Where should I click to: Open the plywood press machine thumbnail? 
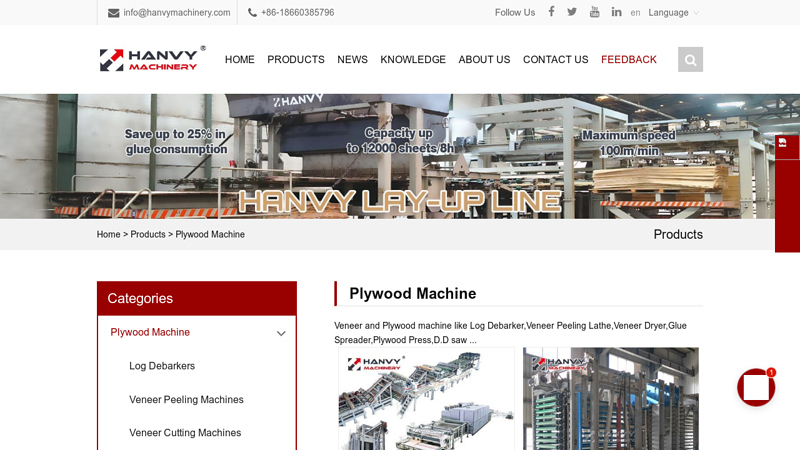pos(611,399)
